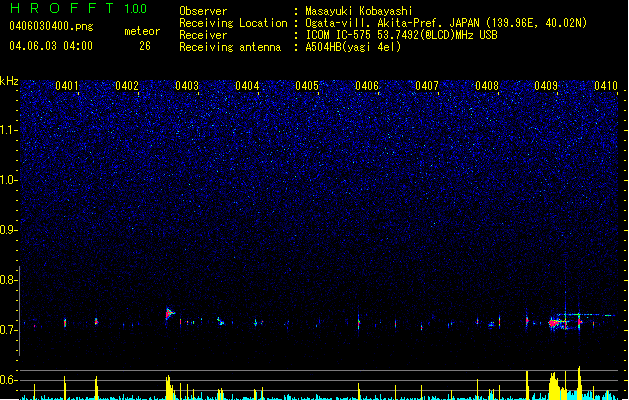Click the 'Receiver' field label

point(203,35)
